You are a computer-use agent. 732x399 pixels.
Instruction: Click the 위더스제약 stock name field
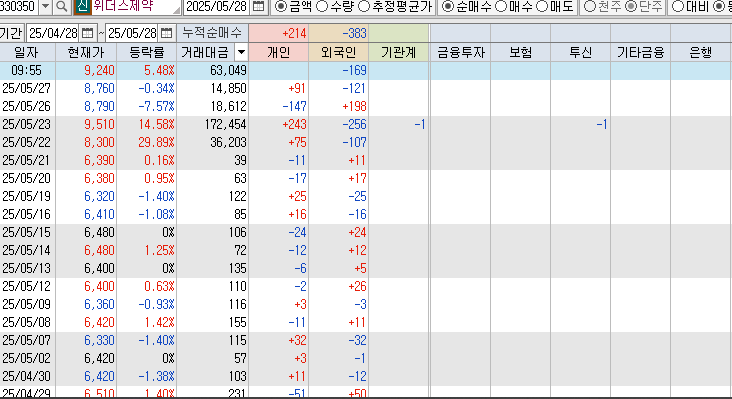(136, 7)
